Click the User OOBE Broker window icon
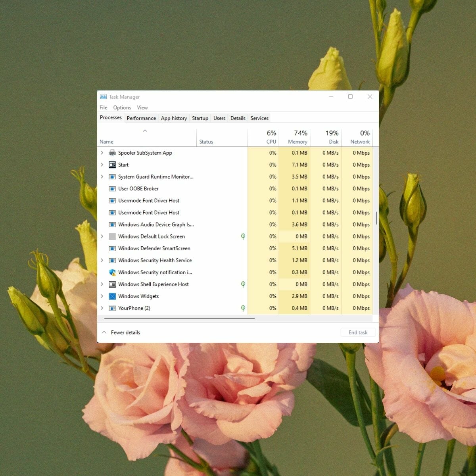 point(112,189)
